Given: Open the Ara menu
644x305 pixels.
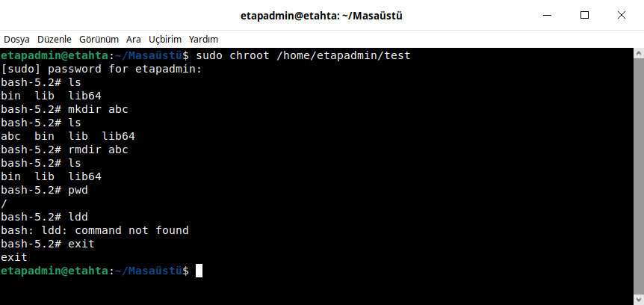Looking at the screenshot, I should [134, 39].
